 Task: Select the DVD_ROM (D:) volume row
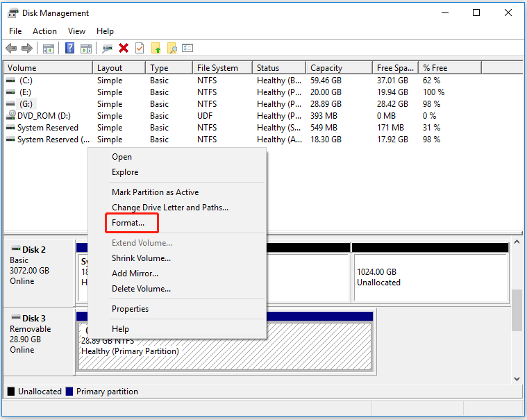(44, 116)
